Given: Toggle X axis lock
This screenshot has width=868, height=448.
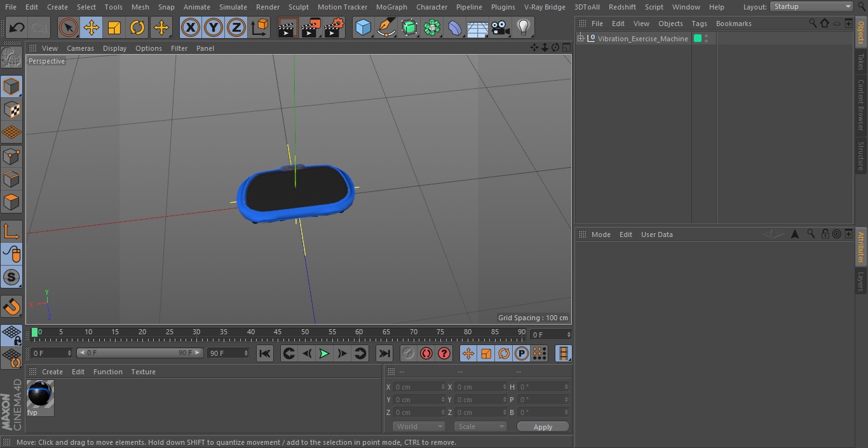Looking at the screenshot, I should click(x=190, y=27).
